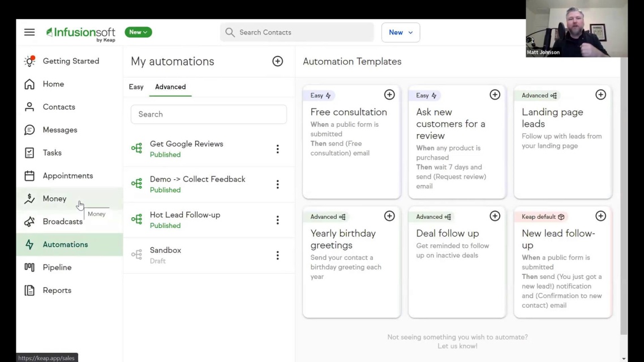
Task: Focus the Search Contacts field
Action: (297, 32)
